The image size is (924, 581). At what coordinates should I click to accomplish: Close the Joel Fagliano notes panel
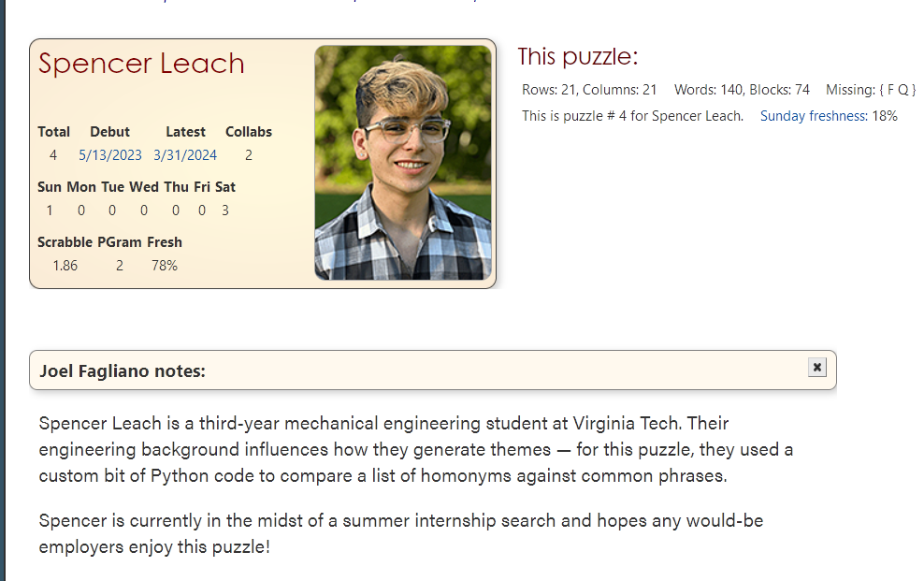click(x=817, y=368)
